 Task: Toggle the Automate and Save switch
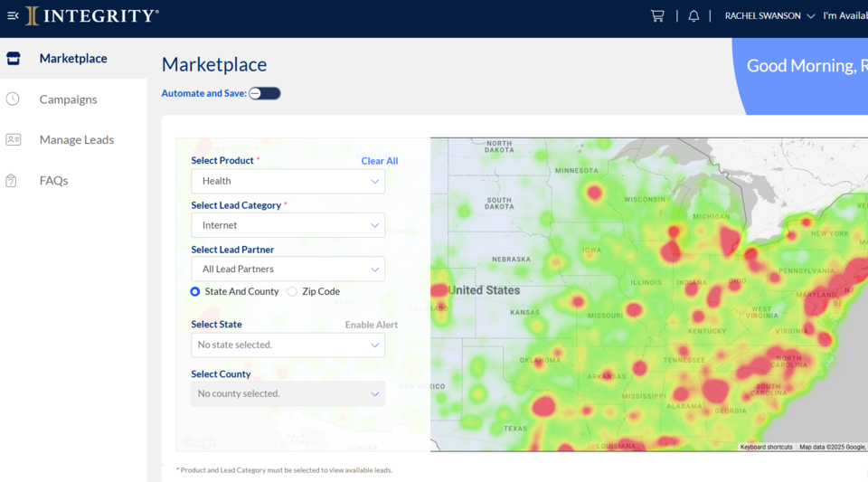(x=265, y=93)
